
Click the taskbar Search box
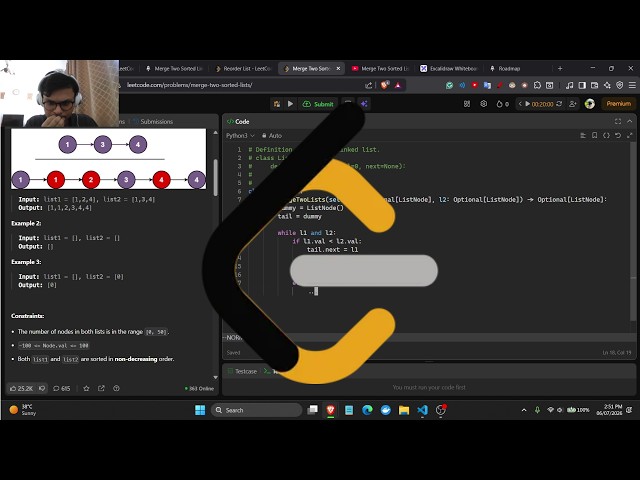pyautogui.click(x=256, y=410)
